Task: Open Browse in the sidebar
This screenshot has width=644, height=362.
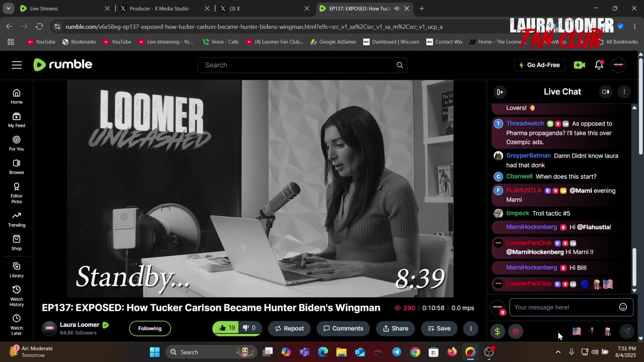Action: coord(17,167)
